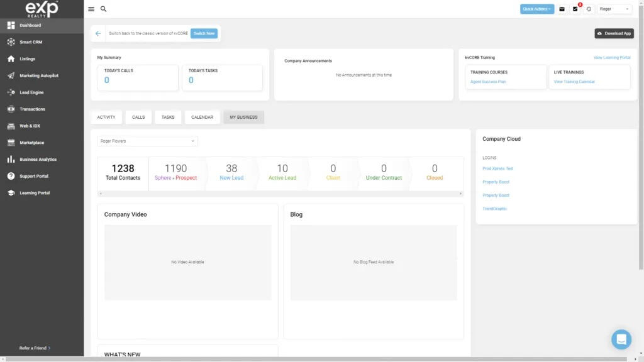Open the Roger user dropdown

tap(614, 9)
